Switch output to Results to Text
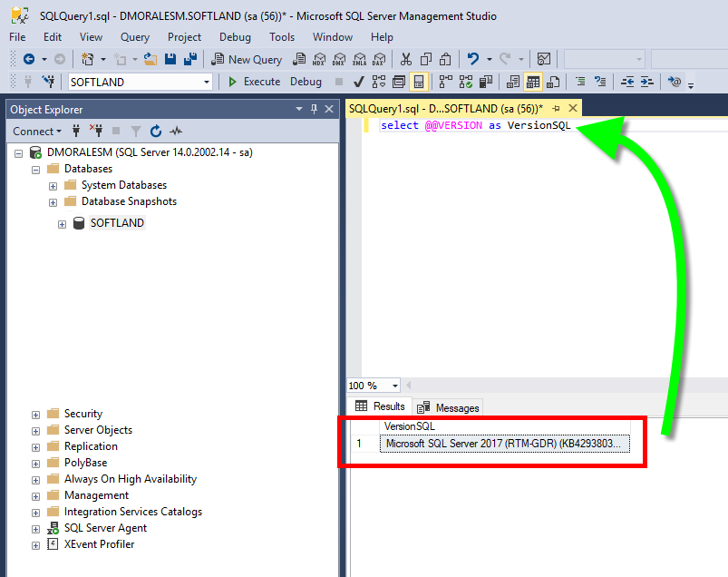 click(513, 83)
